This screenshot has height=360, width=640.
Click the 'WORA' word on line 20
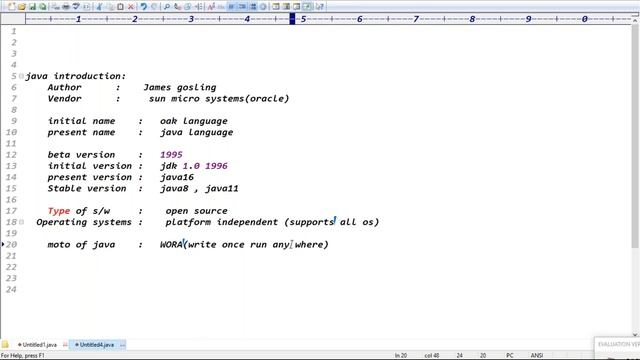coord(171,244)
